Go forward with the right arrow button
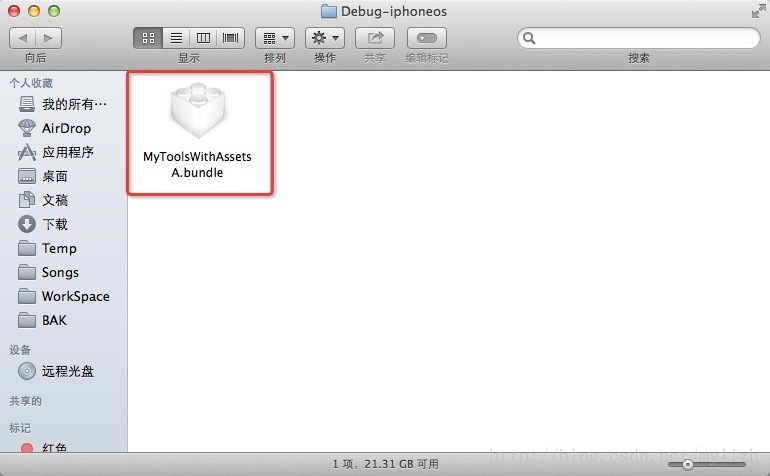 [x=48, y=38]
